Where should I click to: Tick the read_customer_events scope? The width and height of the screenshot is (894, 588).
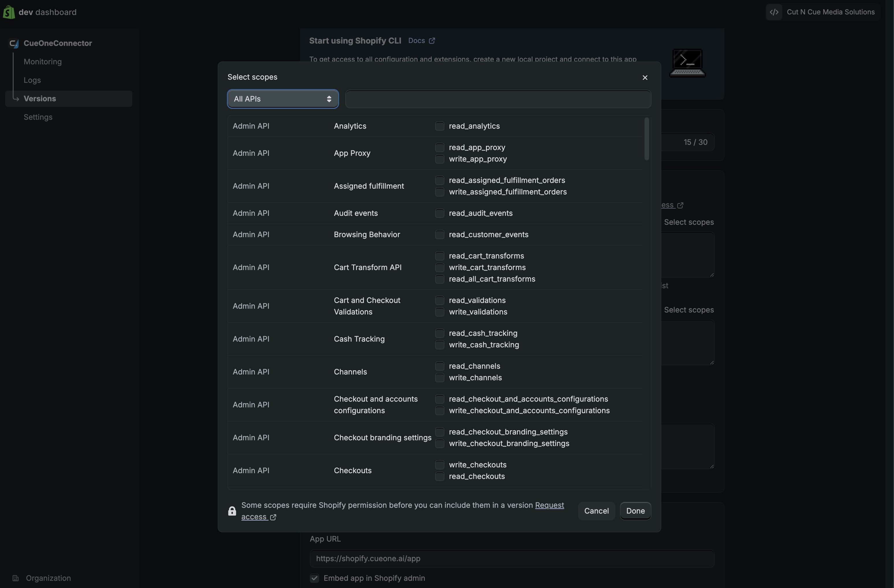pos(439,235)
